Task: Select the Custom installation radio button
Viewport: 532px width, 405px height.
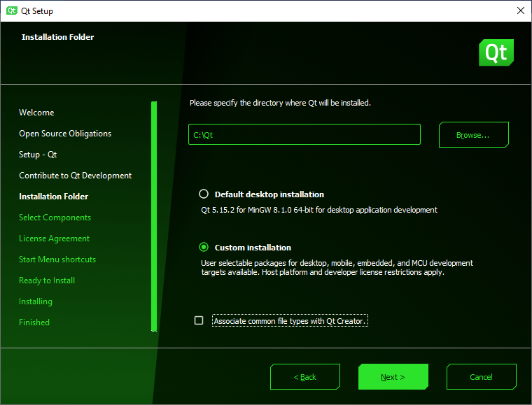Action: (x=204, y=247)
